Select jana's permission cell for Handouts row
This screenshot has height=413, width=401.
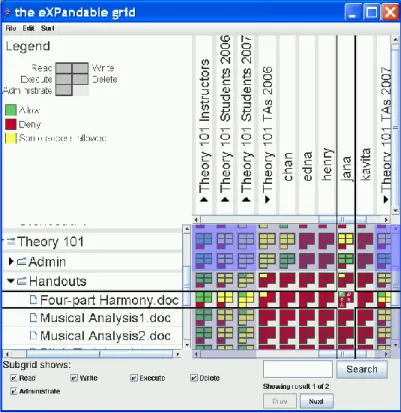(x=346, y=280)
